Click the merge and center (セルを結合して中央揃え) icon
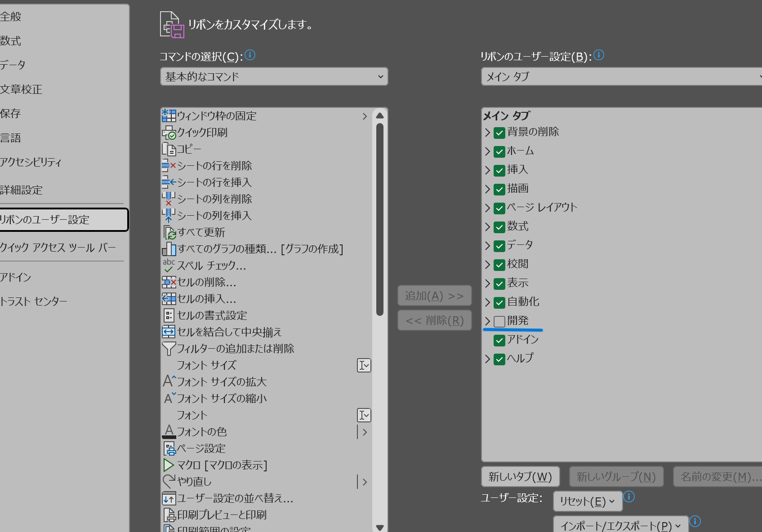This screenshot has width=762, height=532. pos(169,332)
